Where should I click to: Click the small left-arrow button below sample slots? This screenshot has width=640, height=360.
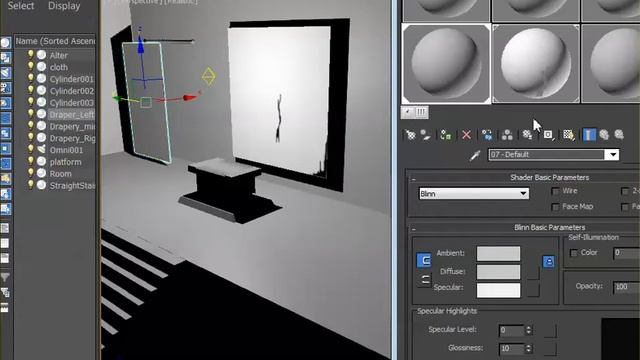408,112
